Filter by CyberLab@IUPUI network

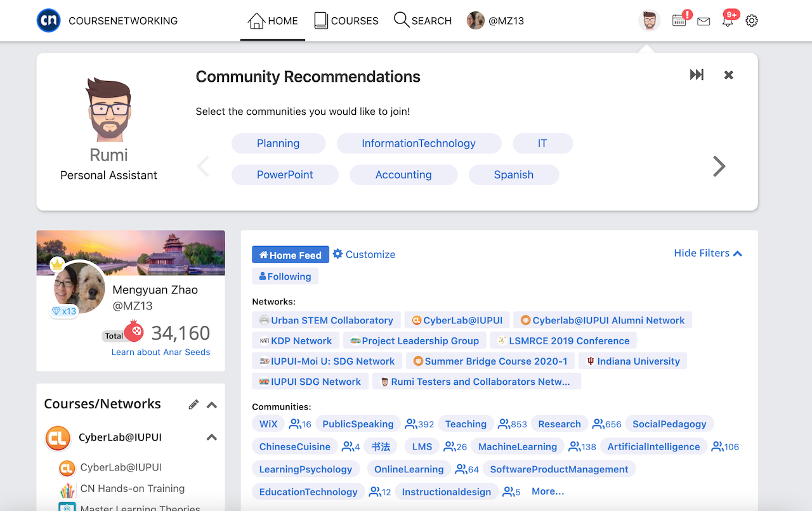[457, 320]
